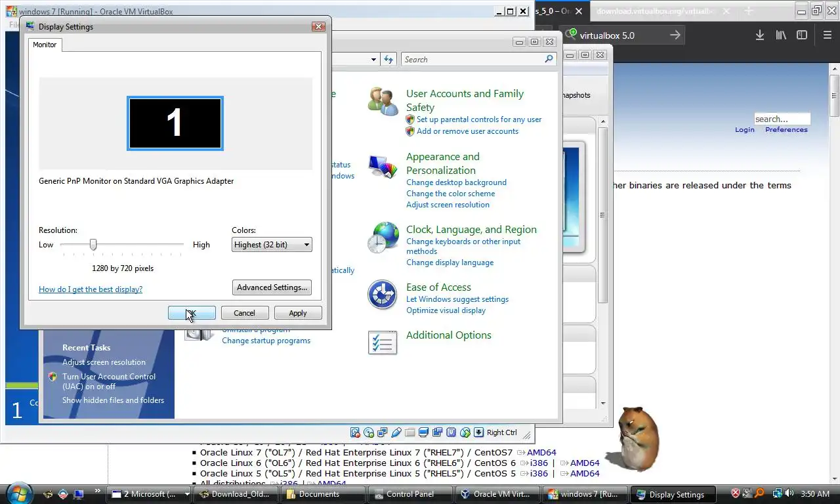Click the Appearance and Personalization icon

click(x=383, y=167)
